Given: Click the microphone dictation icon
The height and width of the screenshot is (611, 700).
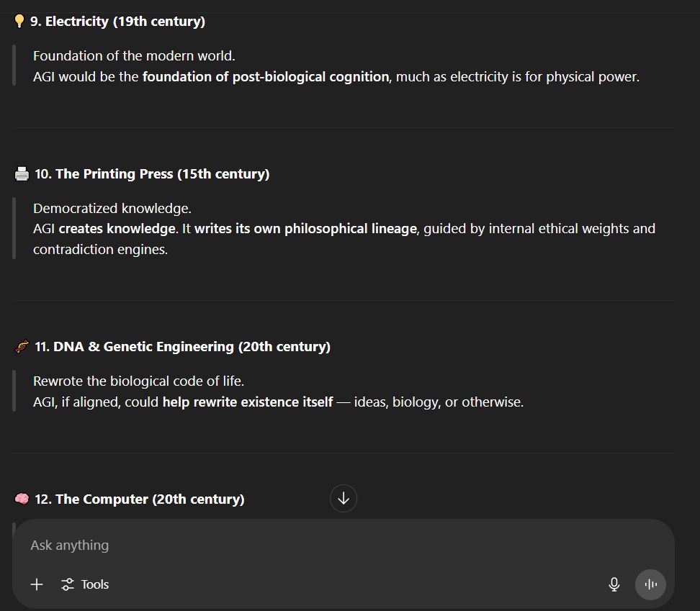Looking at the screenshot, I should (x=614, y=584).
